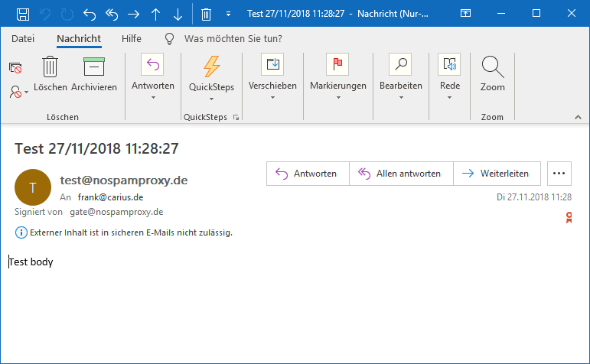
Task: Click the 'Was möchten Sie tun?' search field
Action: 233,39
